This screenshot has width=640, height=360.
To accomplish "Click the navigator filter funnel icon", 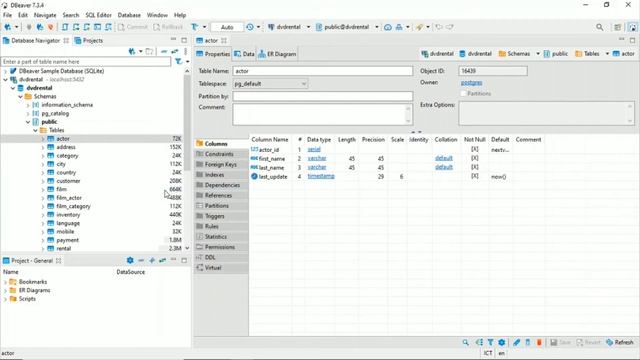I will tap(178, 61).
